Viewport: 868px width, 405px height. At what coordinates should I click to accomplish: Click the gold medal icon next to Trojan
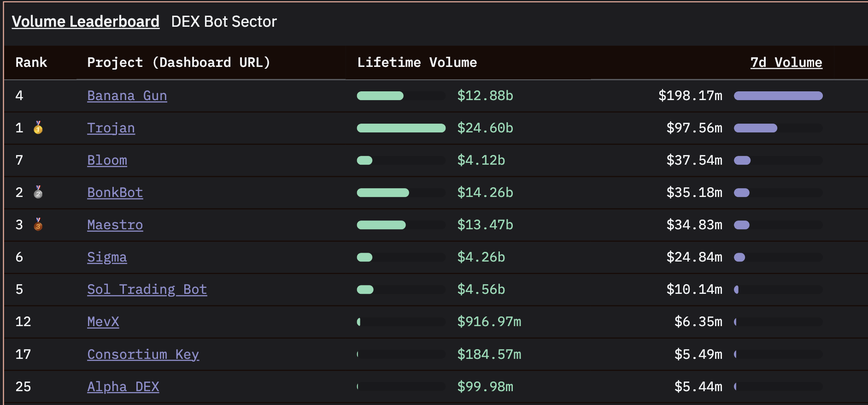38,128
